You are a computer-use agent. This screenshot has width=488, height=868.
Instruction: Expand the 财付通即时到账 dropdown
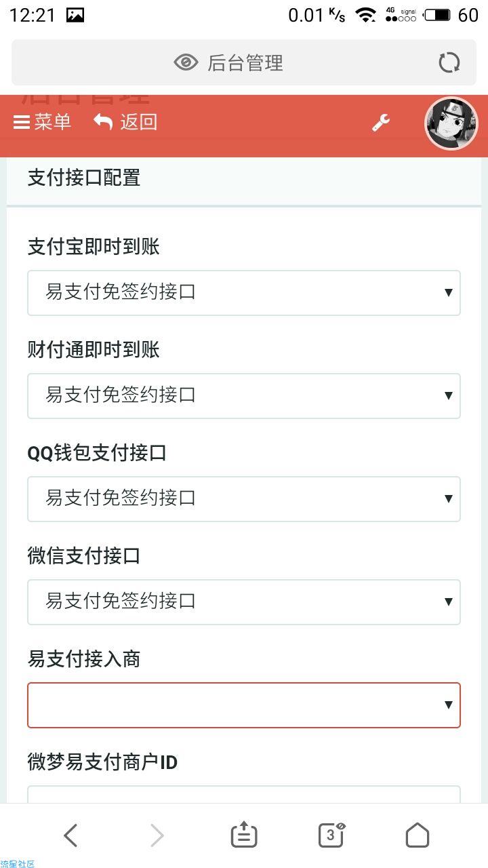[x=244, y=396]
